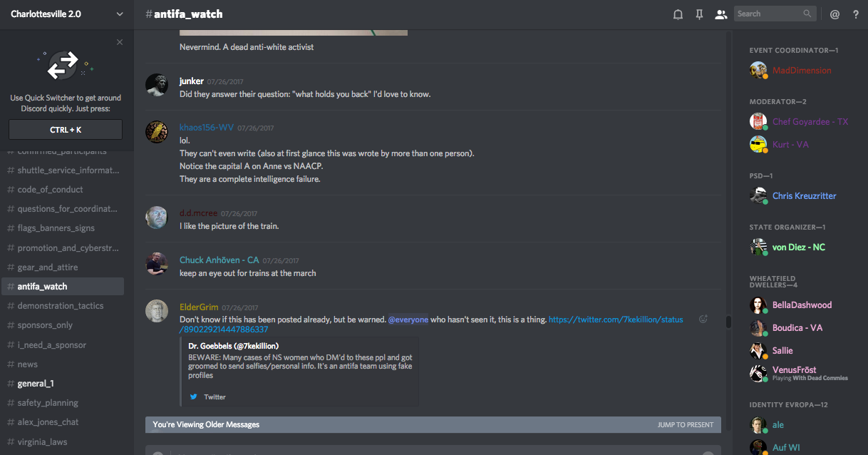Open recent mentions (@) panel

point(835,14)
